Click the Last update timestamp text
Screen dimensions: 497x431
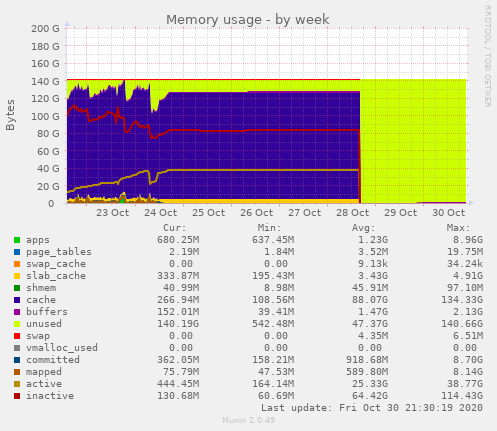click(x=372, y=408)
